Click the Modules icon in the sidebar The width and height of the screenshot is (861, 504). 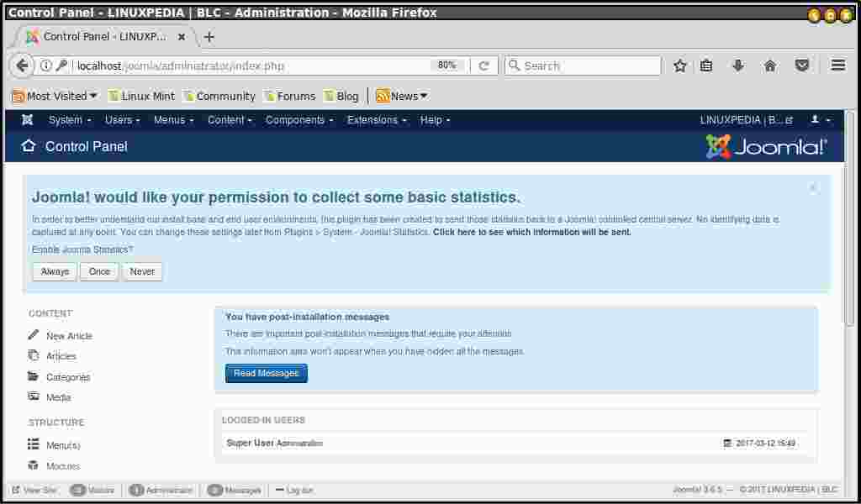click(x=34, y=465)
